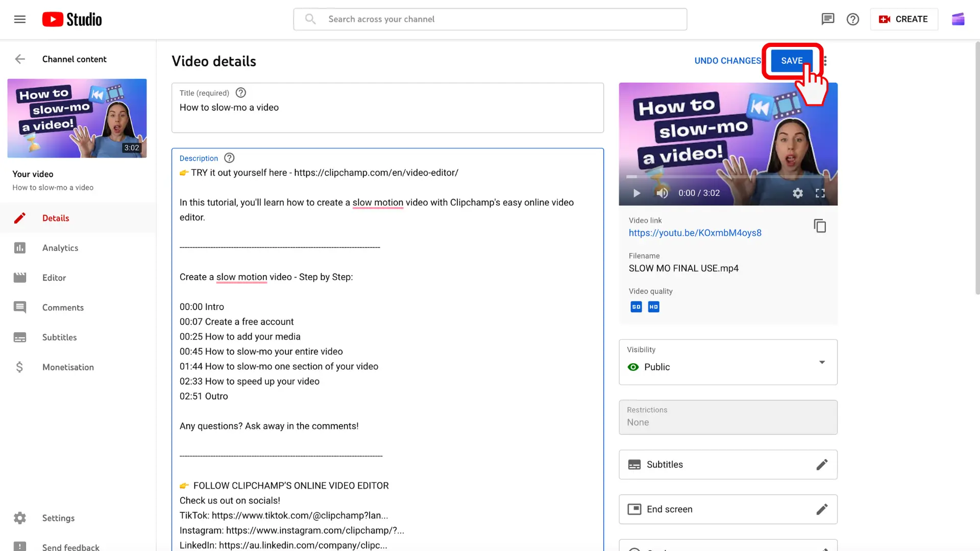The width and height of the screenshot is (980, 551).
Task: Toggle HD video quality badge
Action: [653, 307]
